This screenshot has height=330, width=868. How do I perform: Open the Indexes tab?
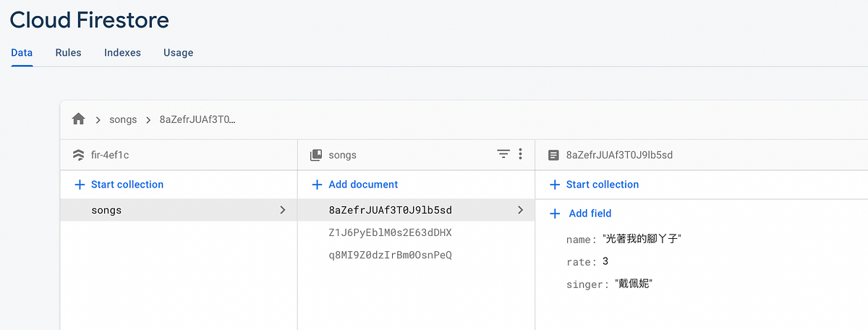(x=122, y=53)
